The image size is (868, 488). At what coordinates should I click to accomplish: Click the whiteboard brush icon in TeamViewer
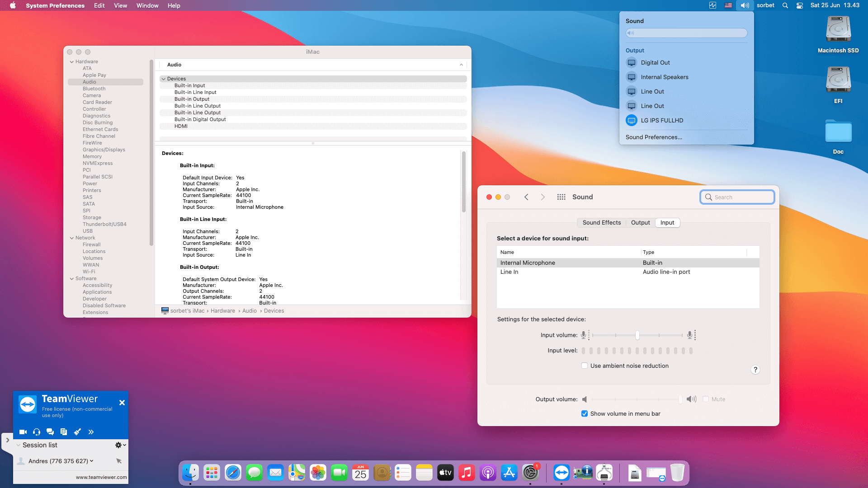77,432
